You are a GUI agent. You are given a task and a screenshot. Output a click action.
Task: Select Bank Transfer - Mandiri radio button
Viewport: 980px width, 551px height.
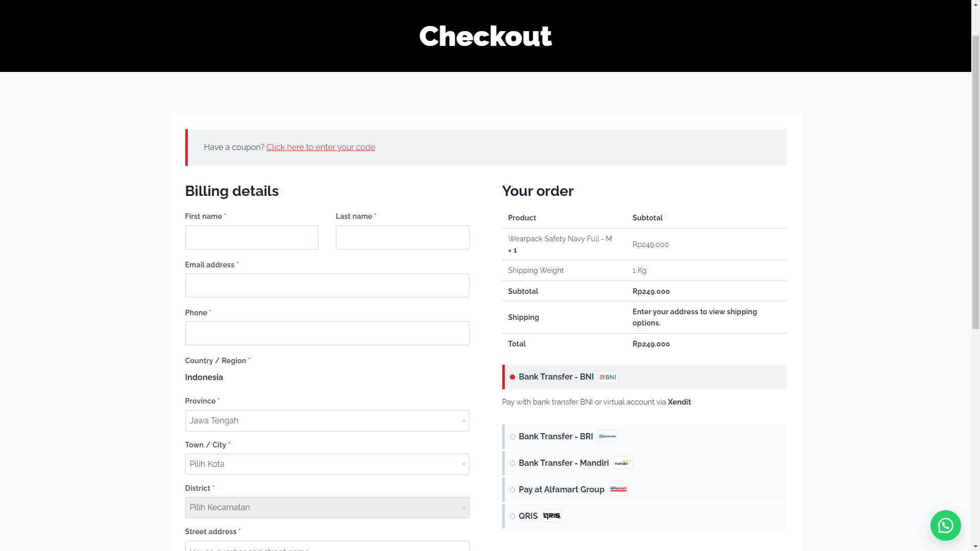pos(512,463)
